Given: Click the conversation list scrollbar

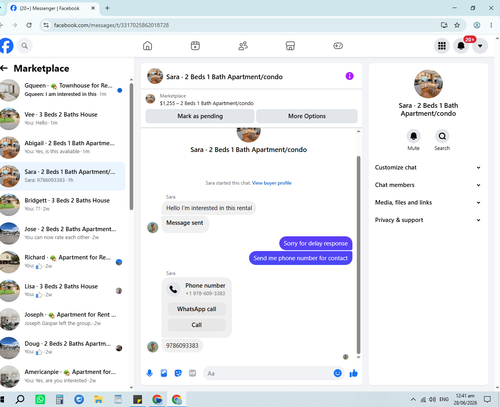Looking at the screenshot, I should tap(131, 147).
